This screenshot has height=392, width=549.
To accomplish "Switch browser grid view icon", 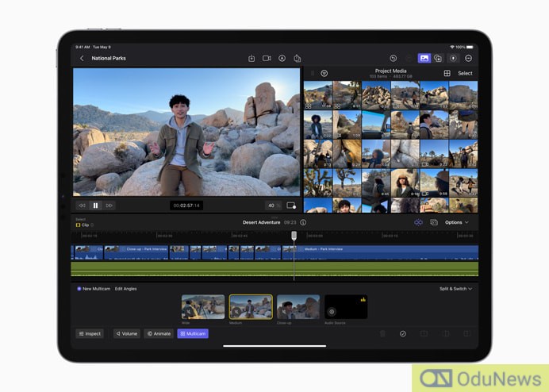I will 447,73.
